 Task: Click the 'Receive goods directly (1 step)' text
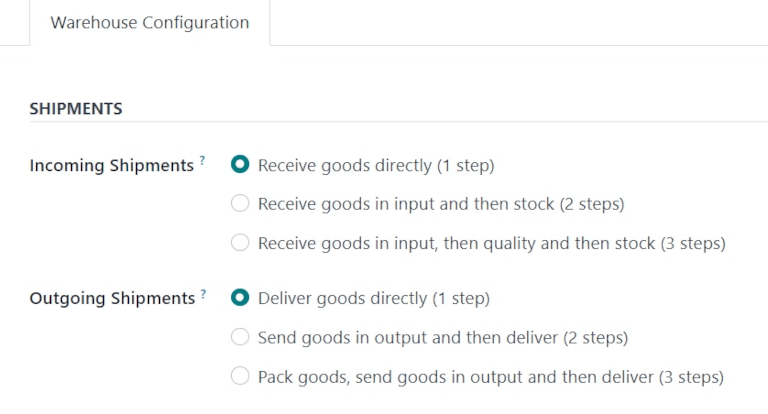click(376, 165)
